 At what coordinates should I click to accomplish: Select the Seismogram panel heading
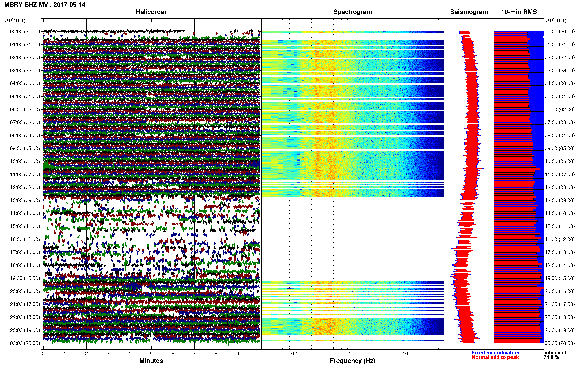[x=469, y=12]
